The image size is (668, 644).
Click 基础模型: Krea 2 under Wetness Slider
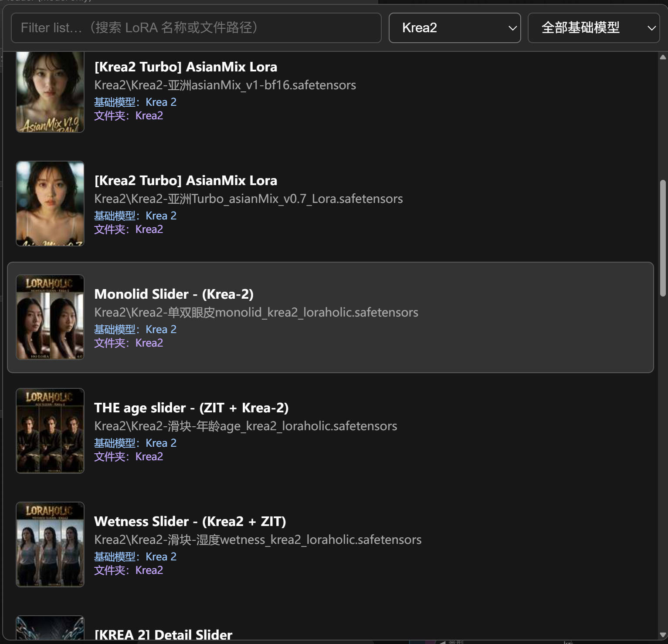click(x=136, y=556)
